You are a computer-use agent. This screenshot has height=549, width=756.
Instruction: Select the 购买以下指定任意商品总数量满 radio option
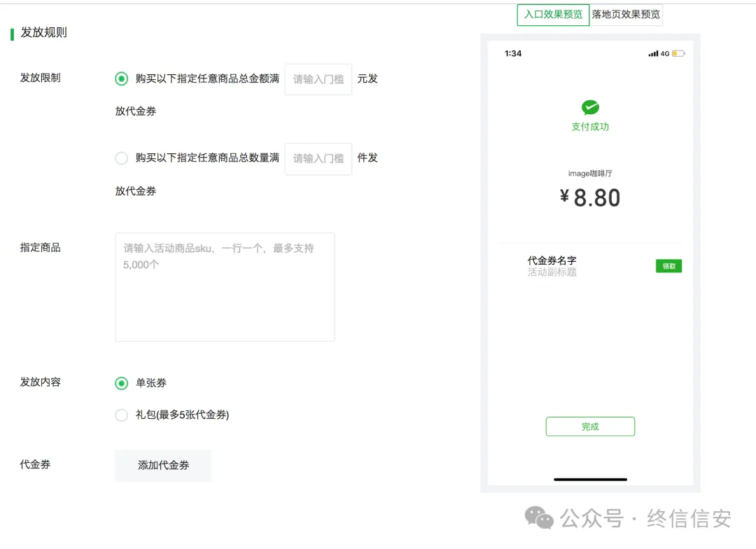[121, 158]
